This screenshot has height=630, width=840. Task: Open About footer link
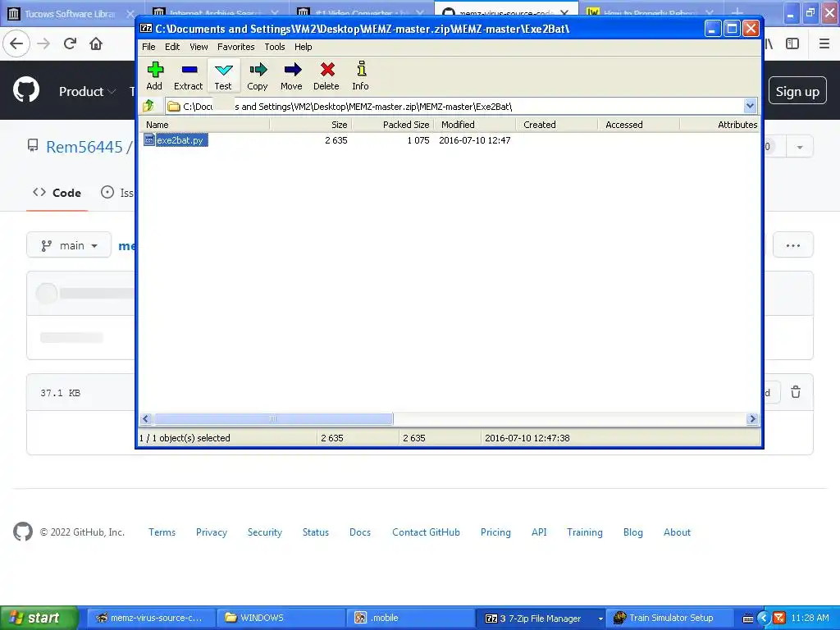point(677,532)
